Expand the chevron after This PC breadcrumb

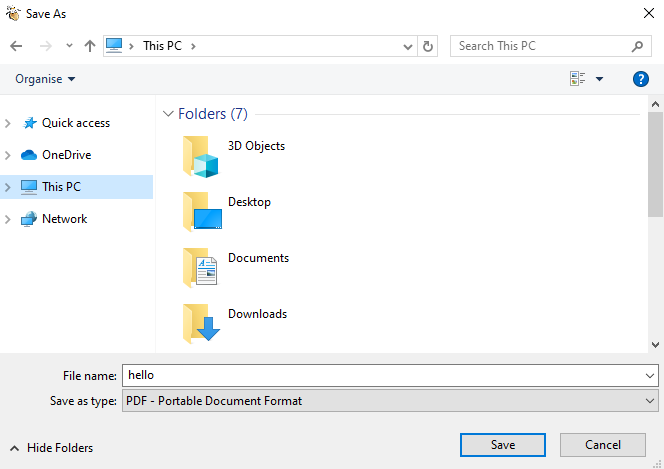coord(193,46)
